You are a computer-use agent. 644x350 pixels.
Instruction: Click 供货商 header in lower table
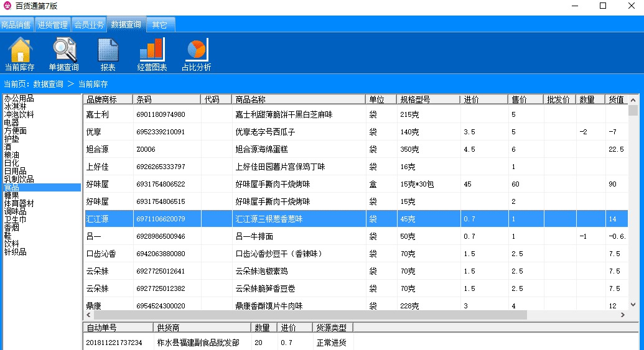202,328
